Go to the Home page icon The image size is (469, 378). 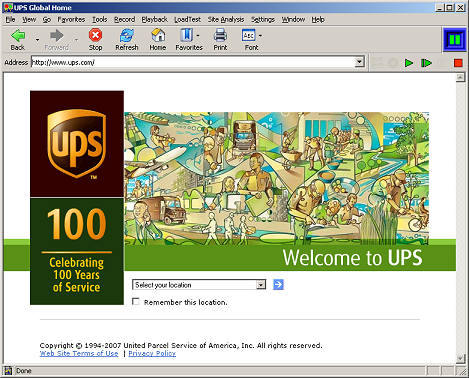(x=158, y=35)
